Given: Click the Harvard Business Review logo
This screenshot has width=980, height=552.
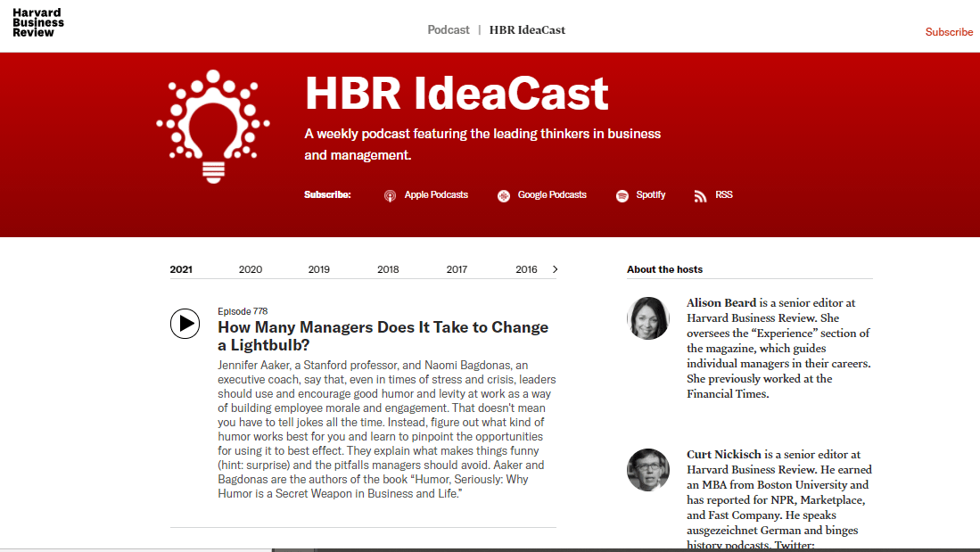Looking at the screenshot, I should tap(38, 23).
